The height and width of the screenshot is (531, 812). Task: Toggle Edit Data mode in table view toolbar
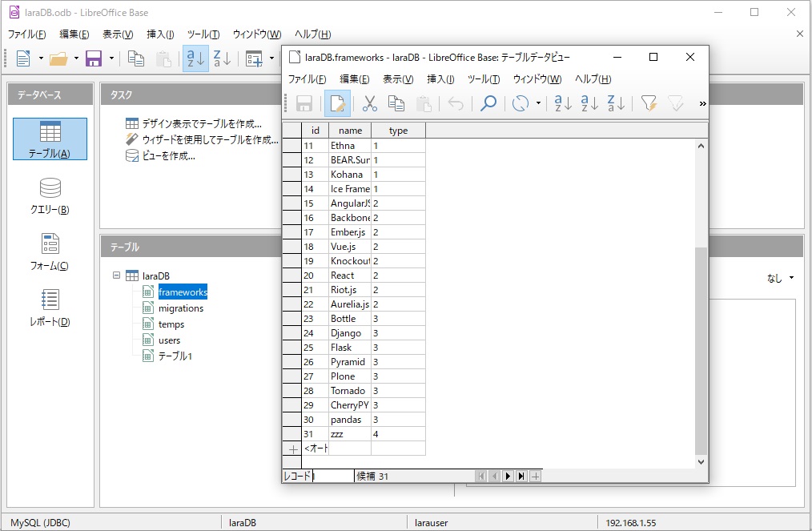click(x=337, y=103)
